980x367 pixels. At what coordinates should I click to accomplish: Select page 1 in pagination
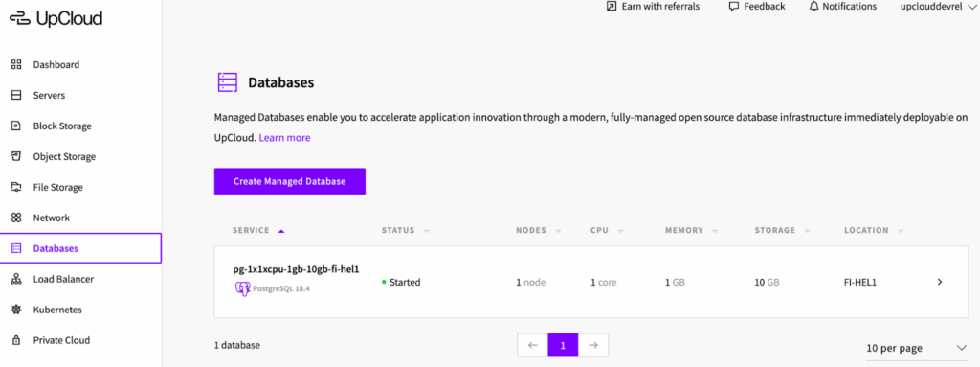pos(563,345)
